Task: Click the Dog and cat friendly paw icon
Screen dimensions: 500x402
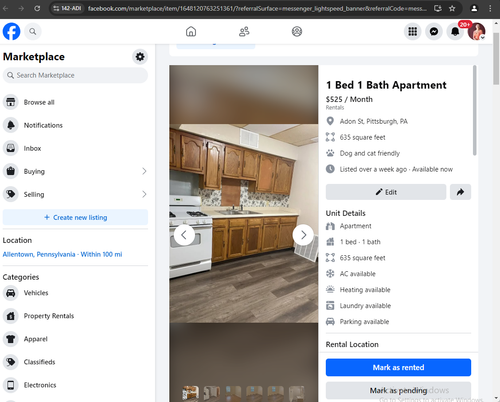Action: click(x=330, y=153)
